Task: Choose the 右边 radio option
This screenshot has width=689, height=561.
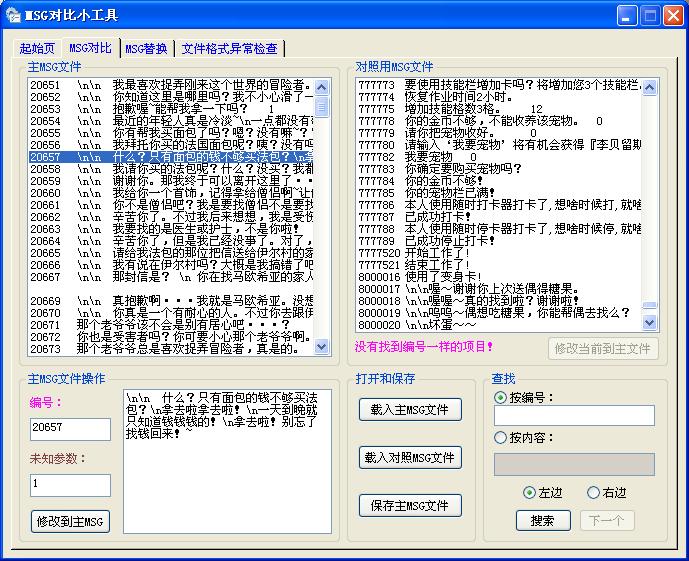Action: pyautogui.click(x=594, y=493)
